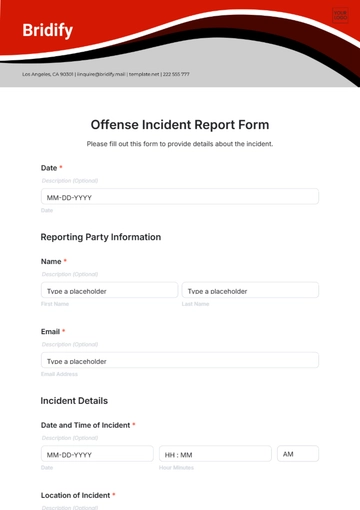Click the Reporting Party Information heading

tap(101, 237)
